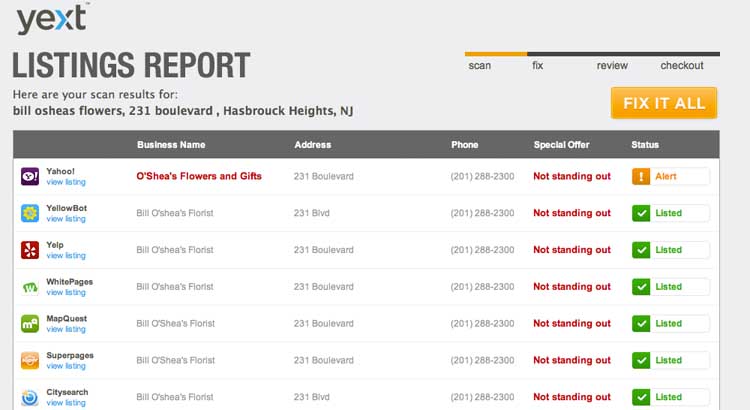Click the red O'Shea's Flowers and Gifts name
The height and width of the screenshot is (410, 750).
(x=199, y=176)
